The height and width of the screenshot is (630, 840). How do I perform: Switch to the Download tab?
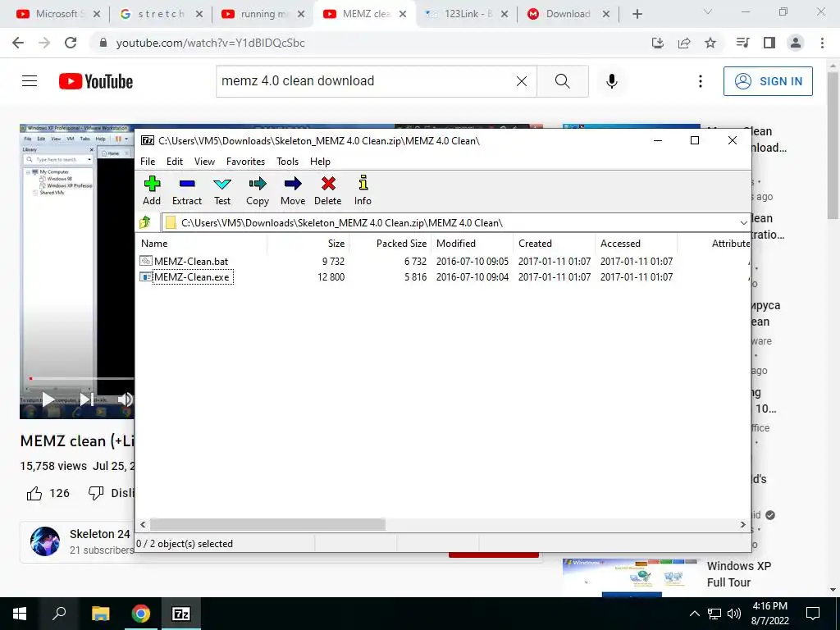click(x=569, y=14)
